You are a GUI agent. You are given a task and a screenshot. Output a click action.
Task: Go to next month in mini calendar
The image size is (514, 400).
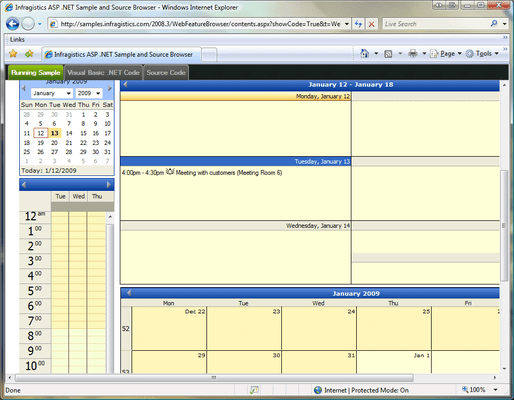(110, 88)
